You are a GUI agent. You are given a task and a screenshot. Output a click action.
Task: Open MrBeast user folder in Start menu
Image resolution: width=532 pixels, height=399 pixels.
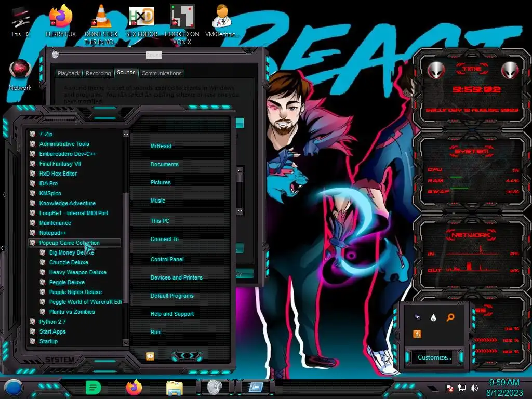coord(161,146)
